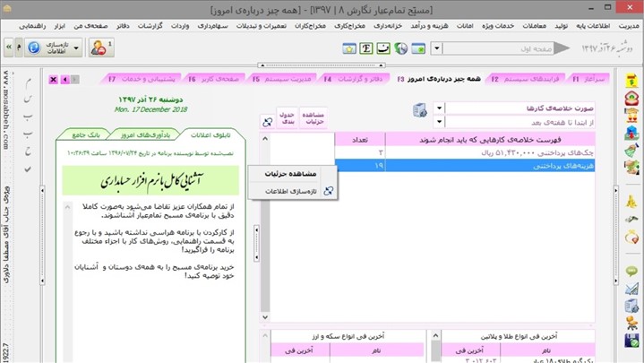Click the gold prices table scroll-up arrow
The height and width of the screenshot is (363, 644).
point(435,336)
